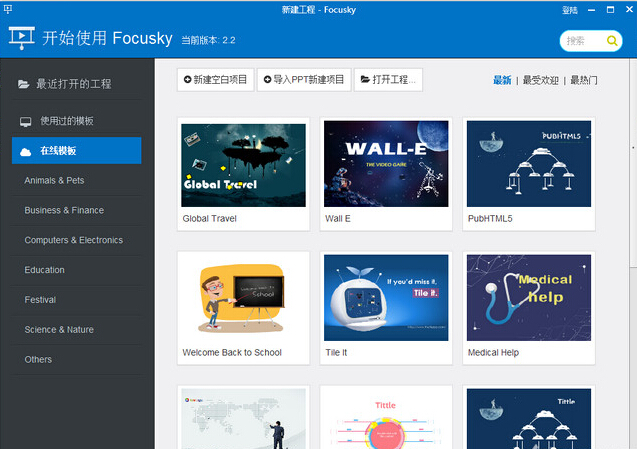Click the 登陆 login link

(570, 9)
